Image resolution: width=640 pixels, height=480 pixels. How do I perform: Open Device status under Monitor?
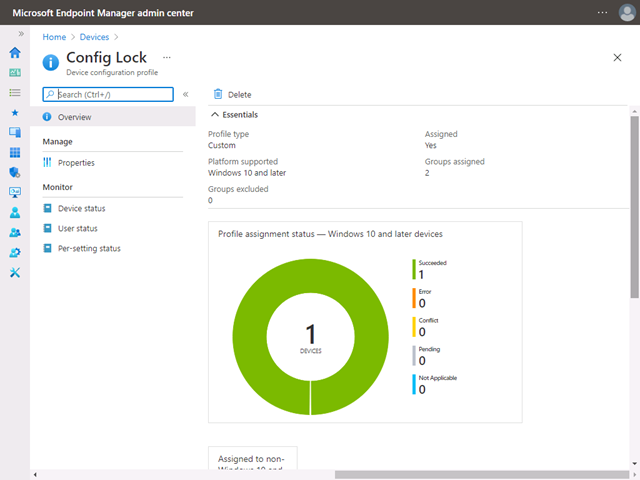[81, 208]
